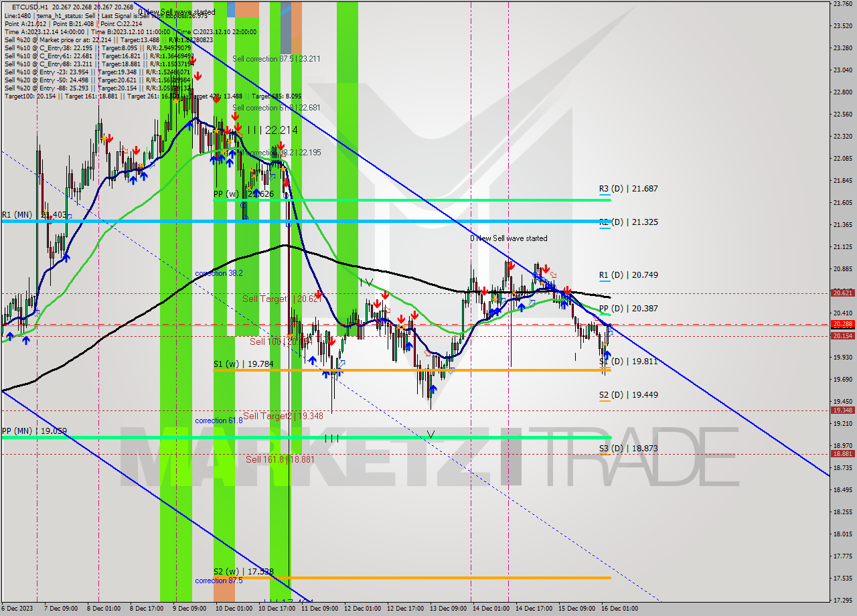Click 'Sell correction 87.5 | 23.211' label

click(276, 59)
